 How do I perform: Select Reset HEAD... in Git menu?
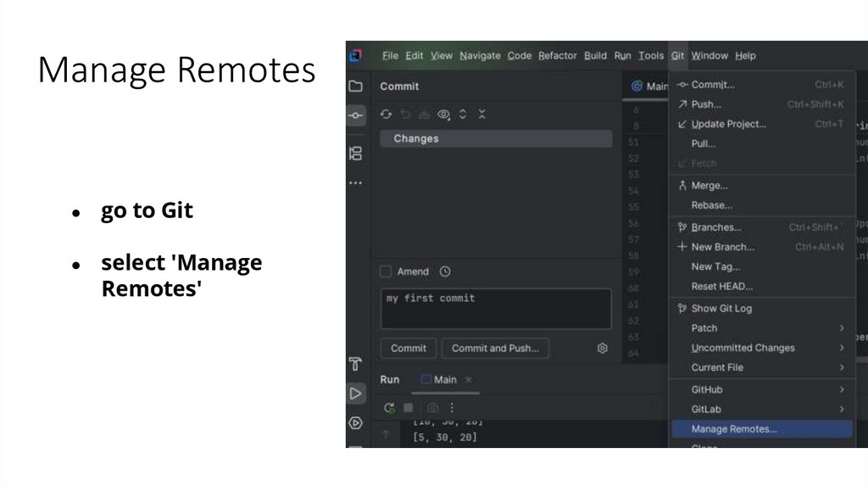coord(762,287)
